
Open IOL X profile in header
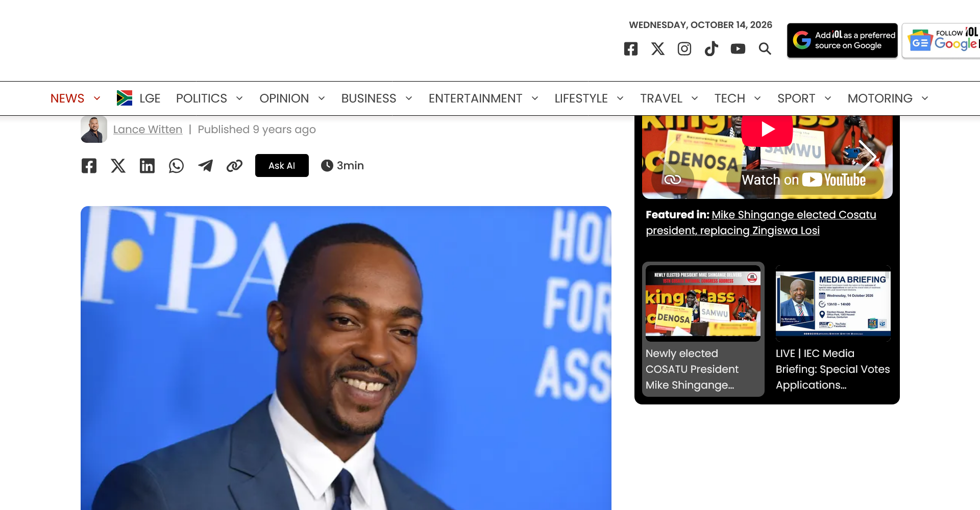click(x=658, y=48)
